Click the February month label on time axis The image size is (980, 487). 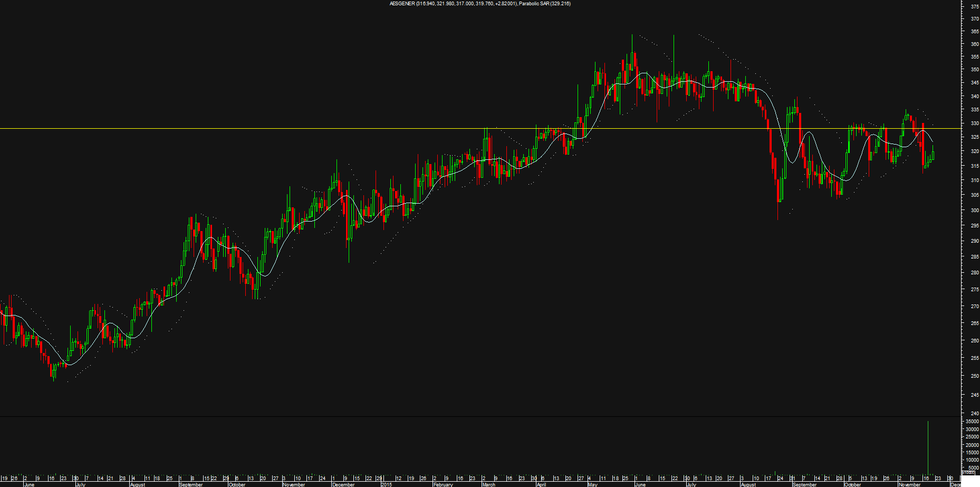[x=443, y=484]
